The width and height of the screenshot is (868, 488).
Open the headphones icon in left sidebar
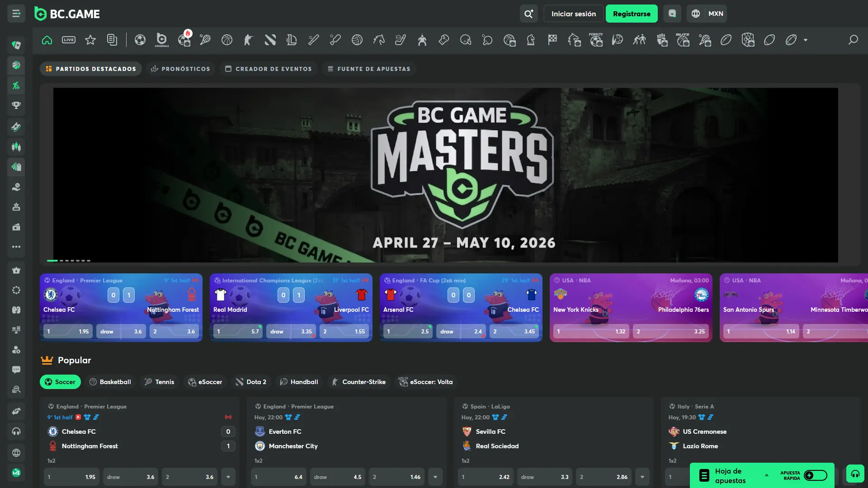[16, 432]
